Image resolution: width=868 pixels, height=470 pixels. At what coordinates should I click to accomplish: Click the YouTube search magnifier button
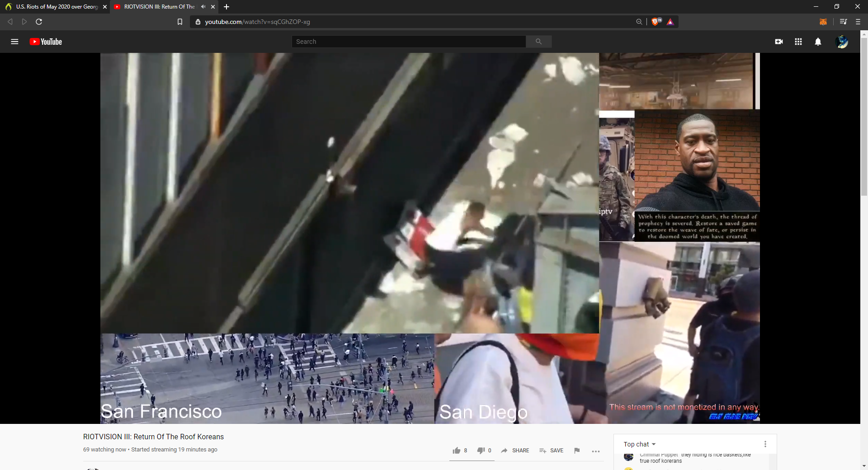[538, 42]
